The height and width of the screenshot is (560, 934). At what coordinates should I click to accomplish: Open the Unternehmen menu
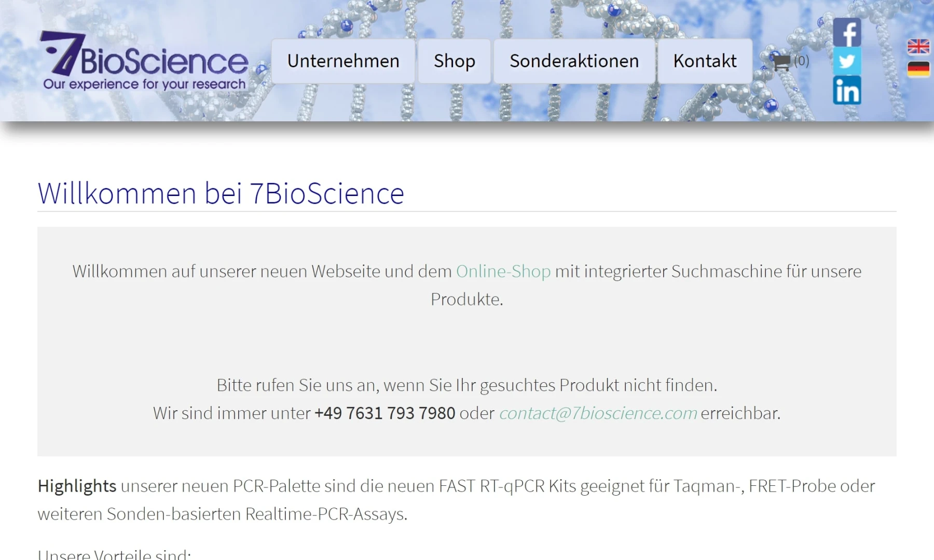343,61
